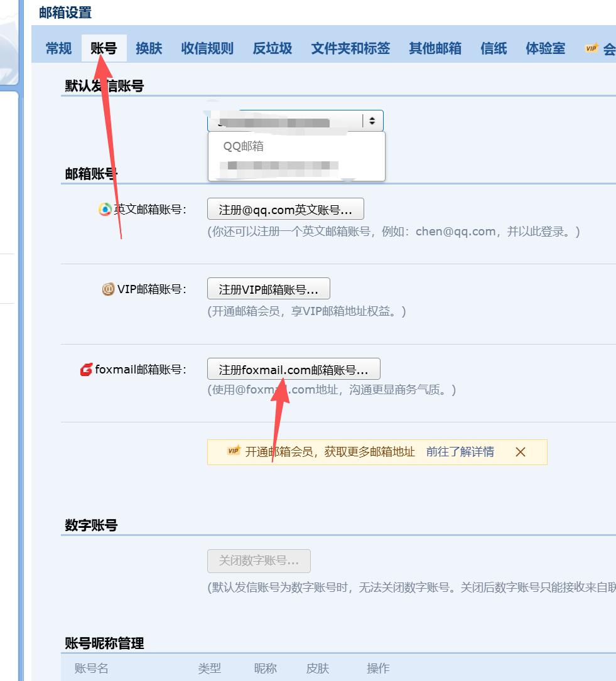Open the 账号 settings tab
The image size is (616, 681).
tap(104, 48)
